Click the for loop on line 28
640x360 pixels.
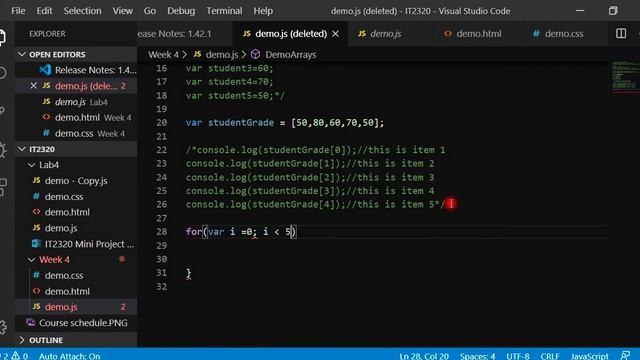(x=241, y=232)
